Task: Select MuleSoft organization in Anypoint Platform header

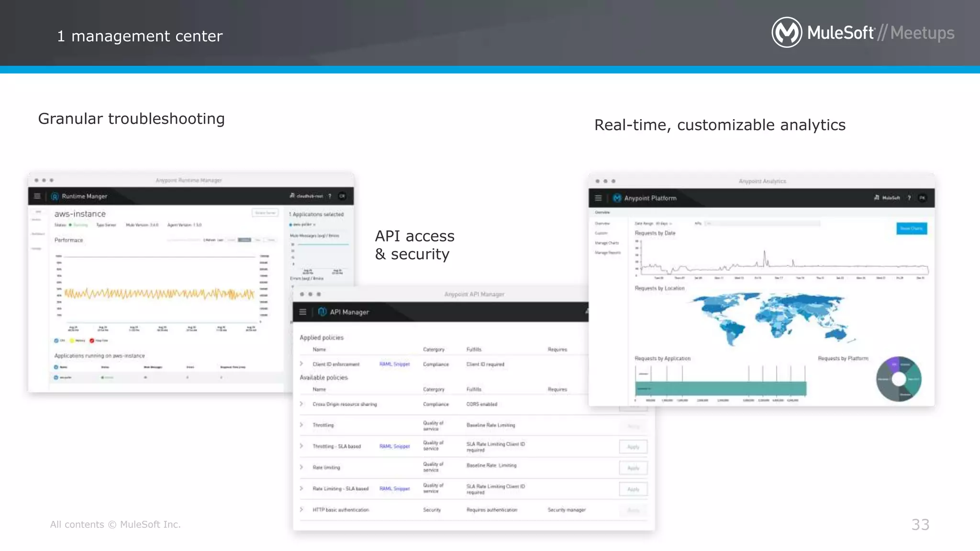Action: tap(887, 198)
